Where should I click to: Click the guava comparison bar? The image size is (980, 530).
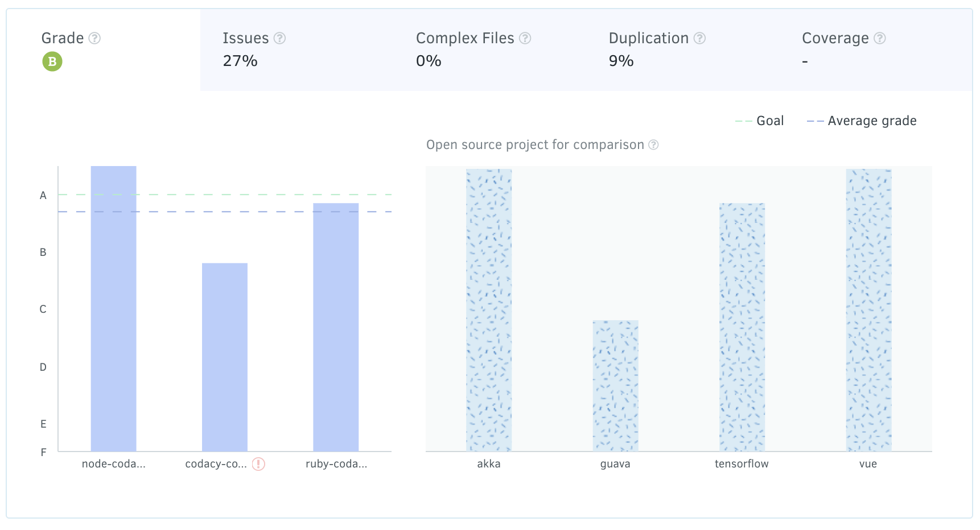615,387
